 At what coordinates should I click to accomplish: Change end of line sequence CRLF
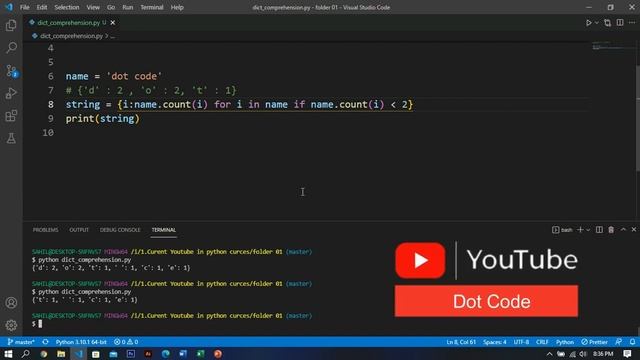coord(542,342)
